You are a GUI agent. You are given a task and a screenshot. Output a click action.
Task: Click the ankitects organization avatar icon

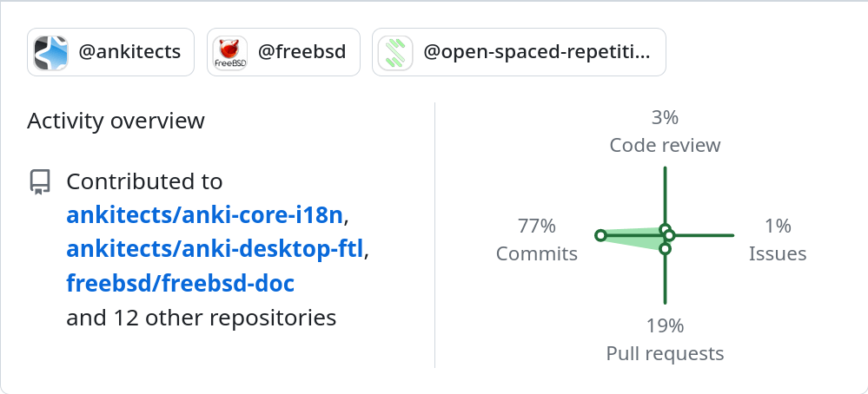point(51,53)
